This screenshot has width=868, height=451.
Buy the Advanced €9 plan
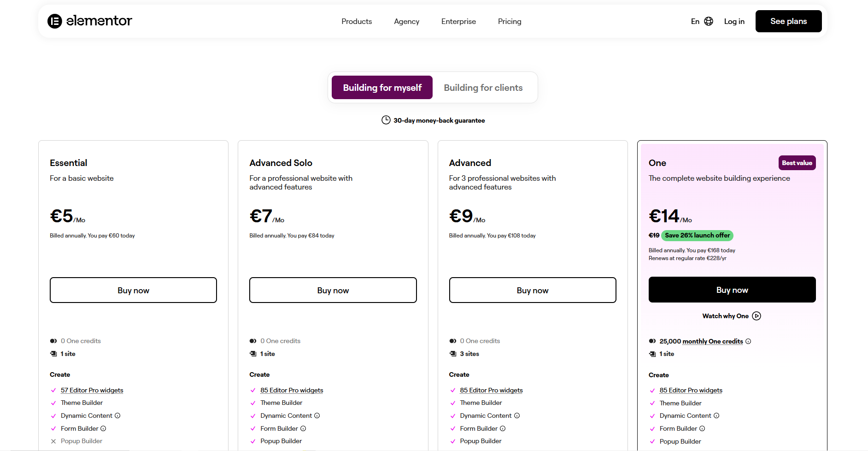click(x=533, y=290)
